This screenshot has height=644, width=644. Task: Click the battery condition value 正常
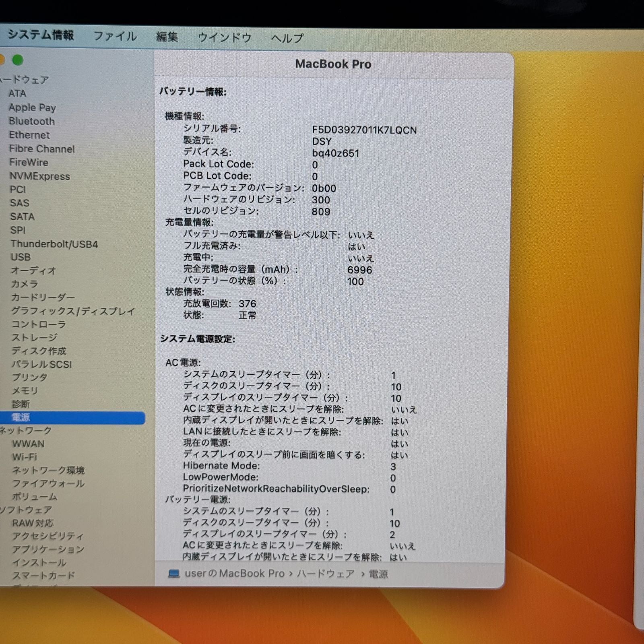pos(248,315)
